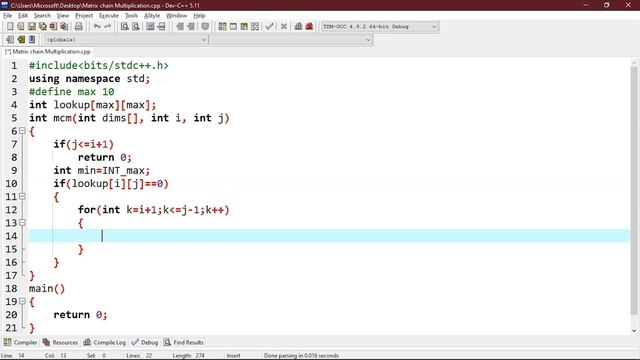Screen dimensions: 640x360
Task: Click the Close All files toolbar icon
Action: click(x=64, y=27)
